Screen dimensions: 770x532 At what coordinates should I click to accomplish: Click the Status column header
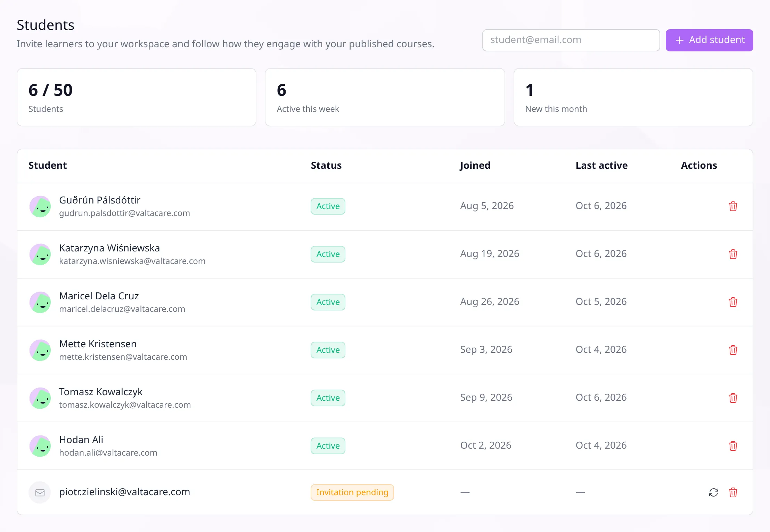(326, 165)
